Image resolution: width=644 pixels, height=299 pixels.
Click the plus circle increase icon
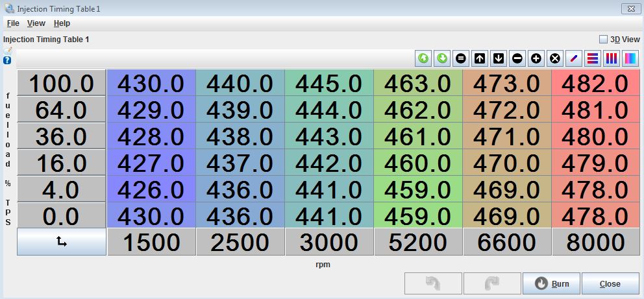[x=536, y=58]
